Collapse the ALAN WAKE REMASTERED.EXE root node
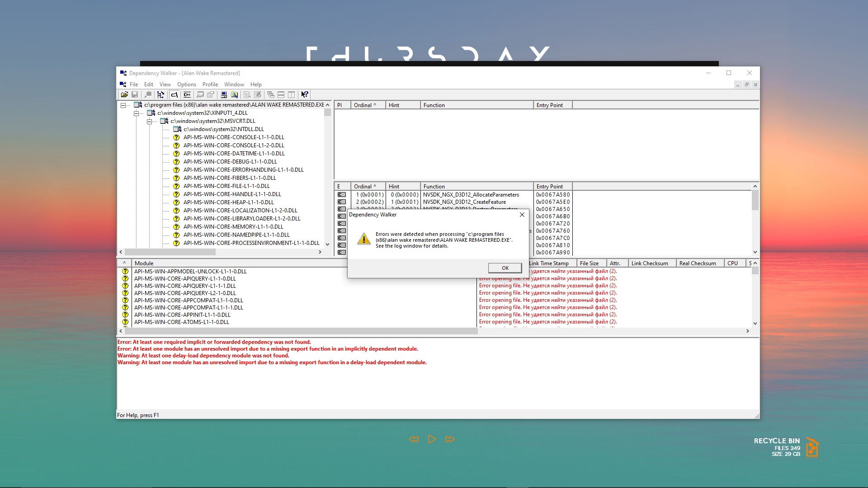 tap(123, 105)
